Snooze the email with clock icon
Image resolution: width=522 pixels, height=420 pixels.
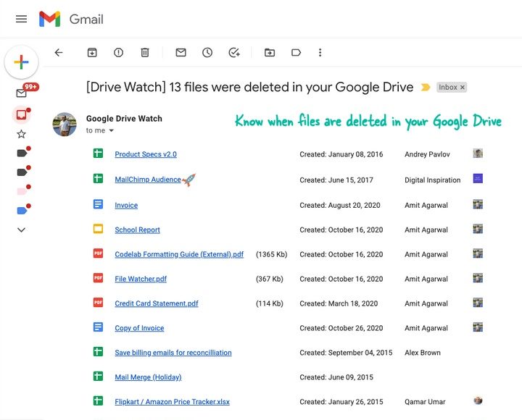click(207, 53)
